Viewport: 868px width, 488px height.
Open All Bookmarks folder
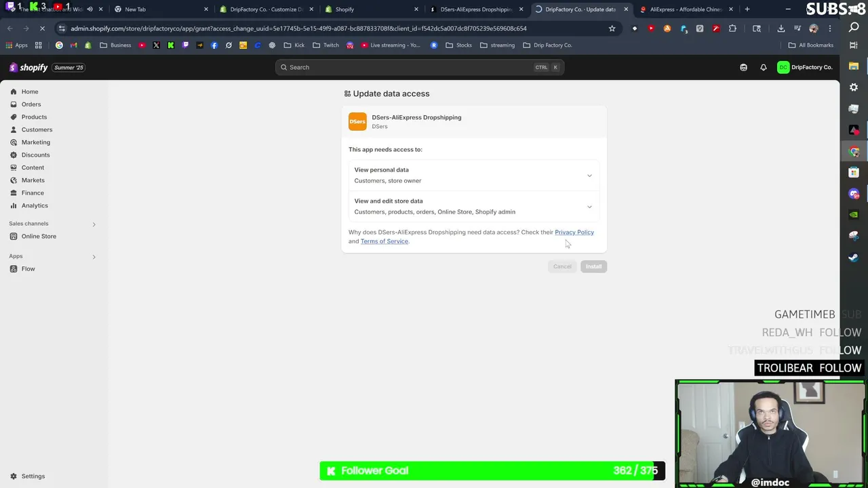pyautogui.click(x=810, y=45)
